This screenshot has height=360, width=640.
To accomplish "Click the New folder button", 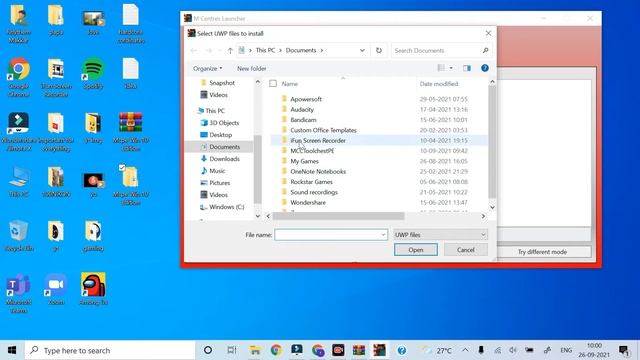I will tap(251, 68).
